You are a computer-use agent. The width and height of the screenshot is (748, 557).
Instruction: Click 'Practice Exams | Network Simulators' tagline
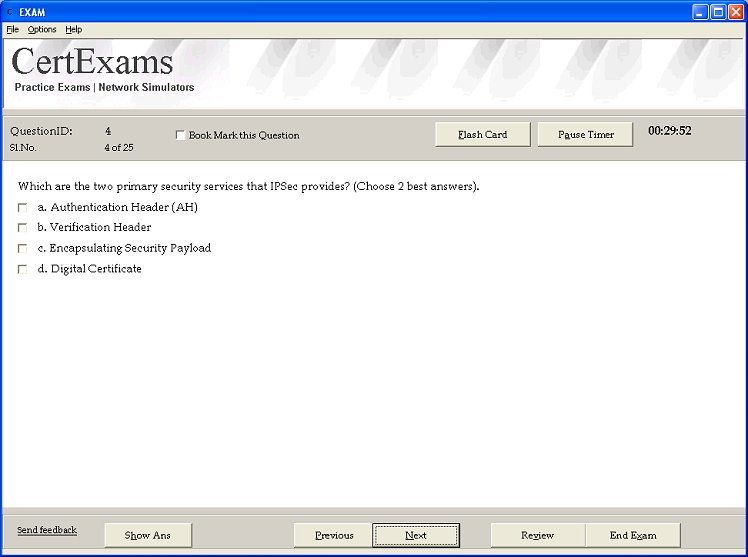(x=104, y=87)
